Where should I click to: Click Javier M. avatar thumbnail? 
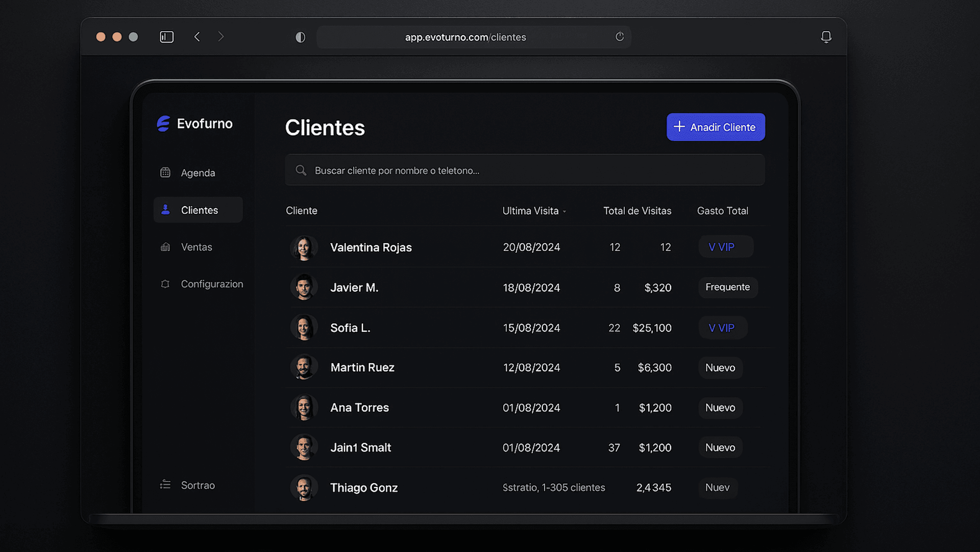point(304,287)
